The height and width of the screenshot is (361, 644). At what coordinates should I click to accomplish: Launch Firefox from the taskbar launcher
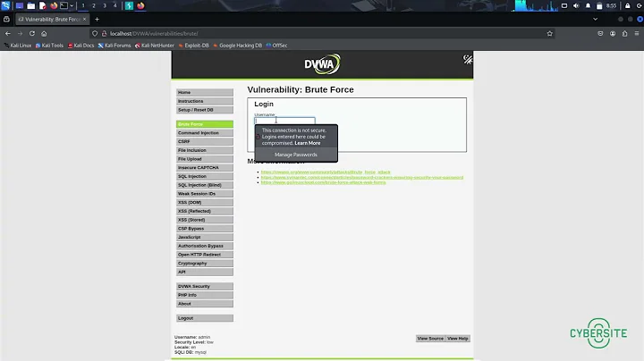[54, 5]
